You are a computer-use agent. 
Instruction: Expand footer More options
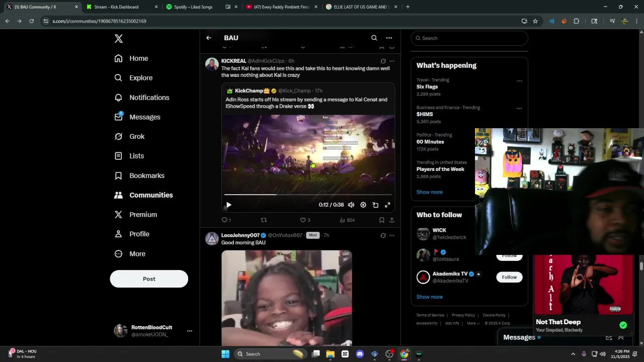[x=473, y=323]
